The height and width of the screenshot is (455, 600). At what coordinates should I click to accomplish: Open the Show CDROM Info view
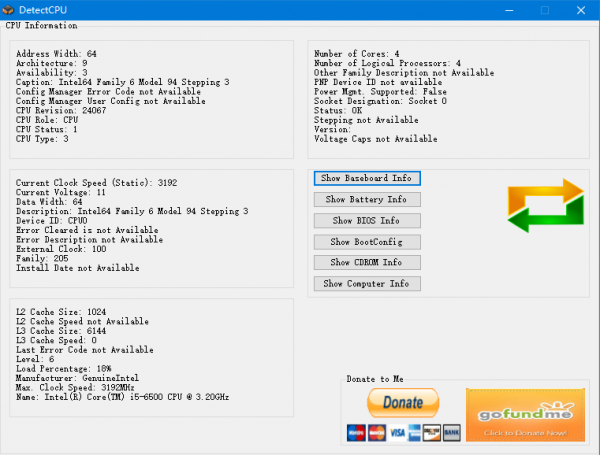click(x=367, y=263)
